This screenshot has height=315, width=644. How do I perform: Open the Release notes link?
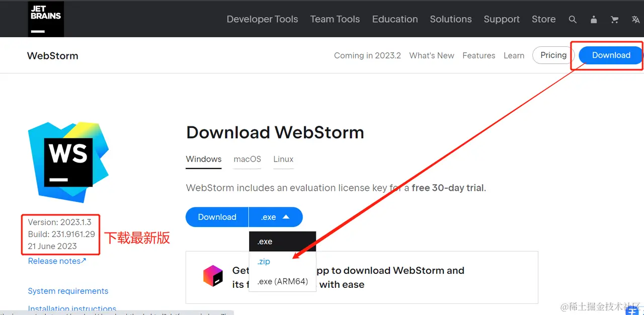click(x=57, y=261)
